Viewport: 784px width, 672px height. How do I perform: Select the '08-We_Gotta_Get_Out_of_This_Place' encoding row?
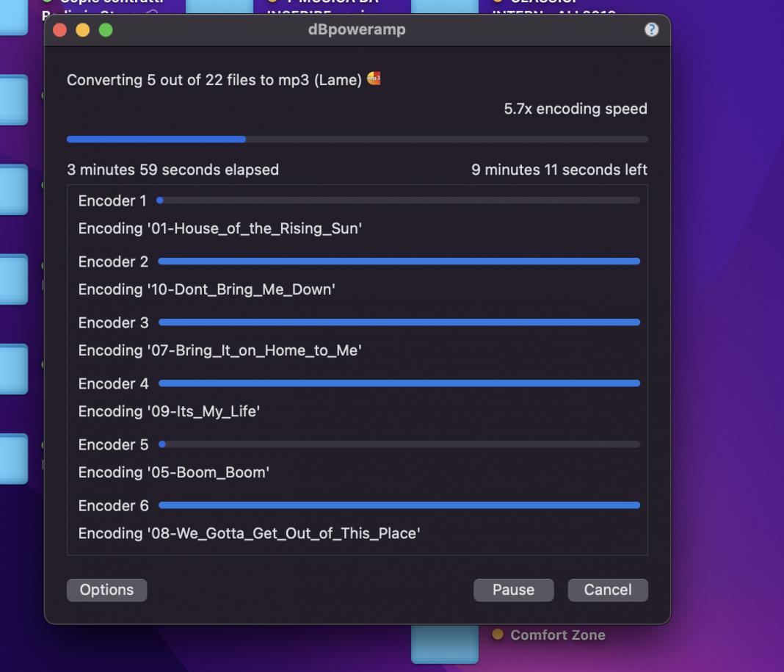[x=249, y=533]
